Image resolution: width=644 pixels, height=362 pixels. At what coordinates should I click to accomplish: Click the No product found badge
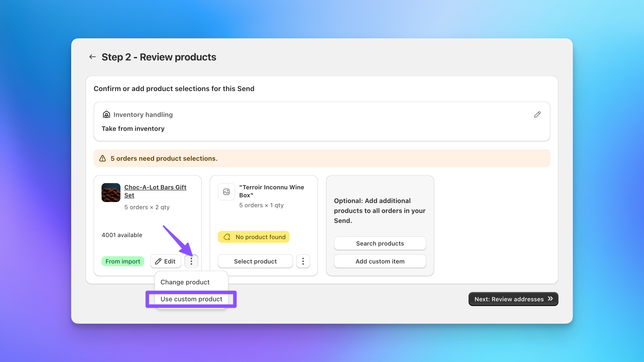tap(254, 237)
